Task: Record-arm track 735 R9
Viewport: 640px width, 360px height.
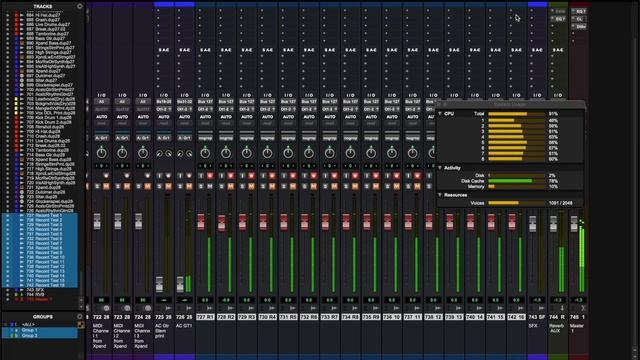Action: [376, 176]
